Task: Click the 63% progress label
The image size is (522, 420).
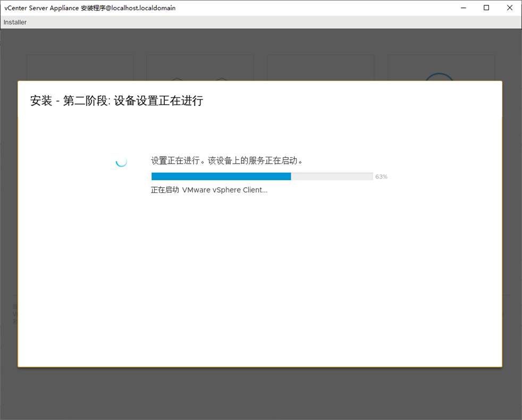Action: click(381, 177)
